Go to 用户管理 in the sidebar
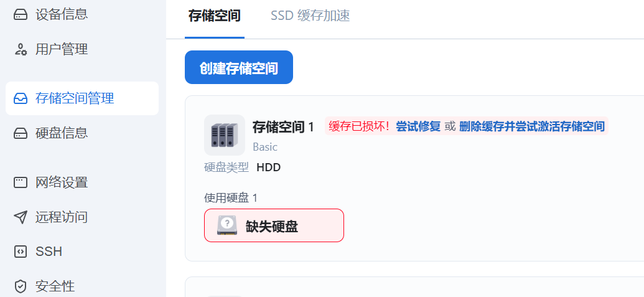The width and height of the screenshot is (644, 297). [x=62, y=50]
